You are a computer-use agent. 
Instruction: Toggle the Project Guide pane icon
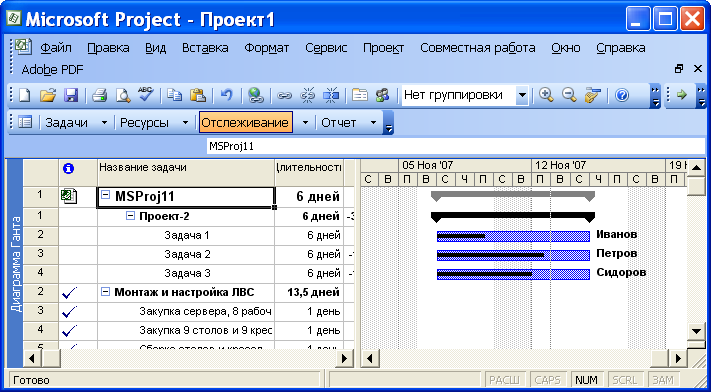[24, 122]
